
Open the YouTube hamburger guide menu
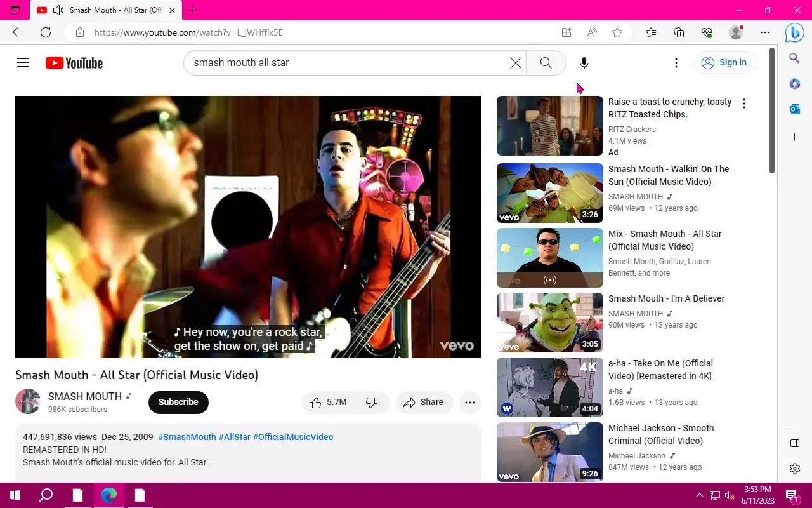[x=23, y=63]
